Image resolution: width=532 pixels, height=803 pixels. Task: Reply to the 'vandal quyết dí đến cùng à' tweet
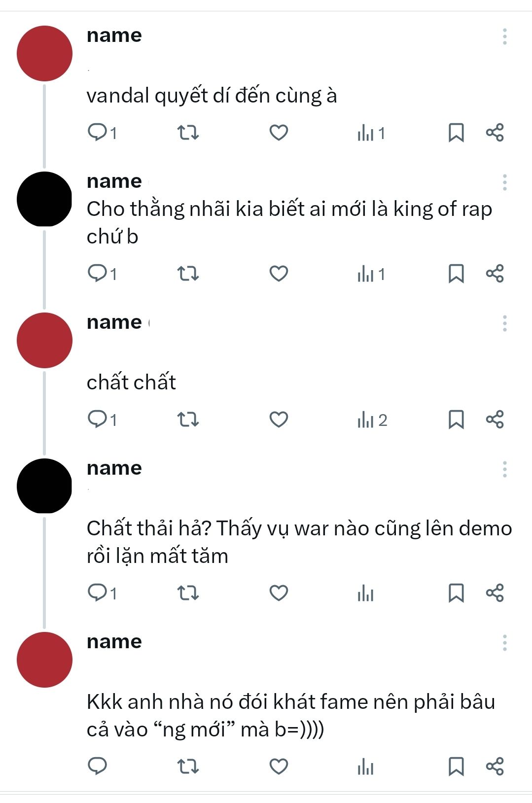click(x=102, y=133)
